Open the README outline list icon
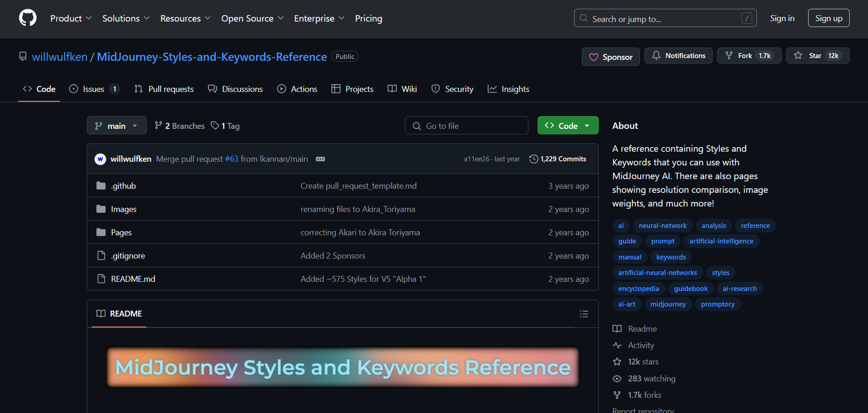This screenshot has height=413, width=868. [x=584, y=314]
